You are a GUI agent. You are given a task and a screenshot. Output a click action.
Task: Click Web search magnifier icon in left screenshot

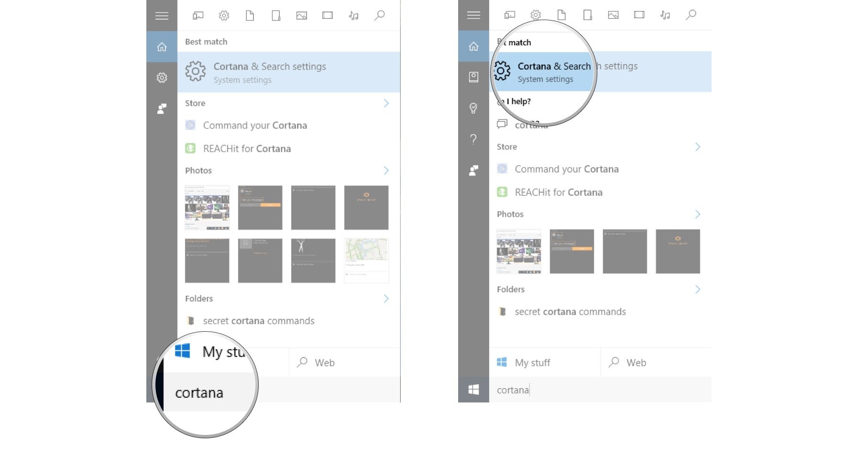379,16
